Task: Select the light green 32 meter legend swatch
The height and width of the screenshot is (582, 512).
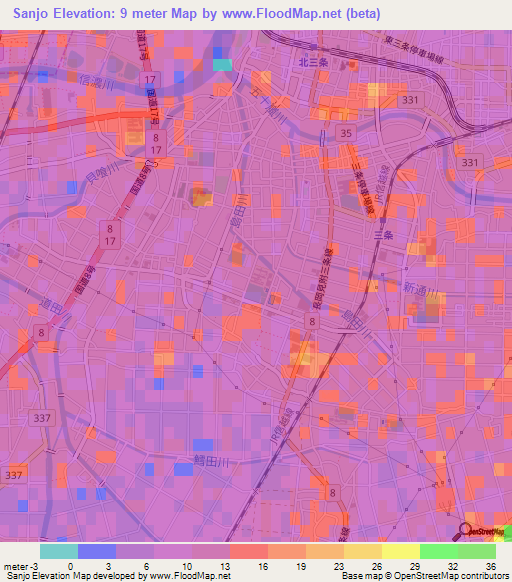Action: tap(477, 552)
